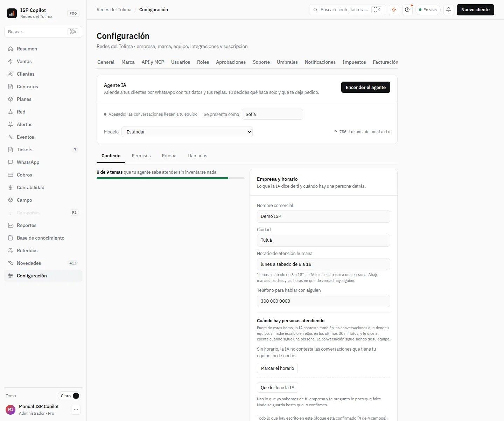Screen dimensions: 504x421
Task: Go to the API y MCP settings tab
Action: point(153,62)
